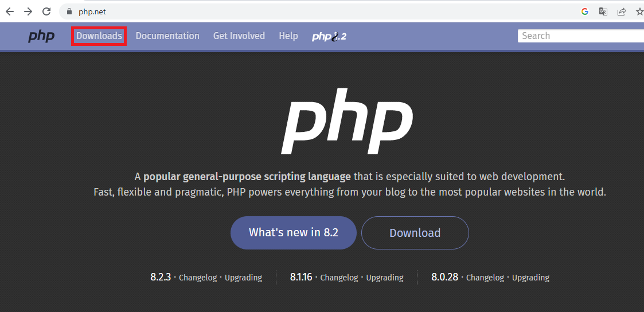Screen dimensions: 644x312
Task: Click the share page icon
Action: click(x=622, y=11)
